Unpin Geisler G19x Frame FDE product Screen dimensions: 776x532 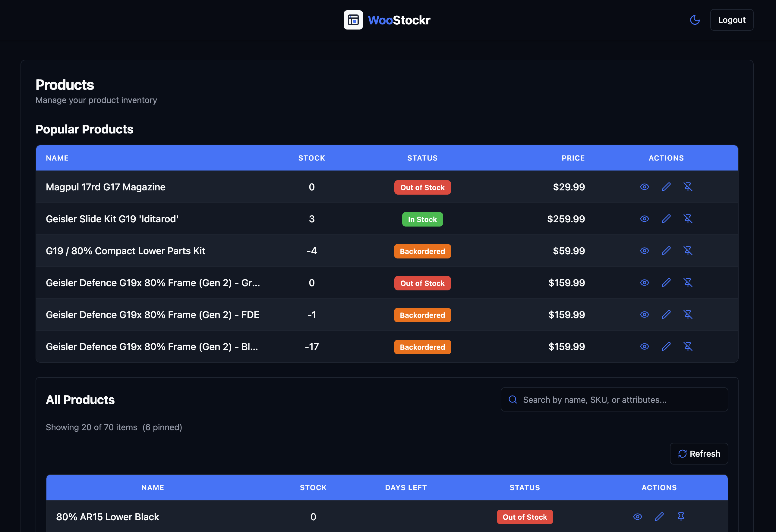pos(688,315)
